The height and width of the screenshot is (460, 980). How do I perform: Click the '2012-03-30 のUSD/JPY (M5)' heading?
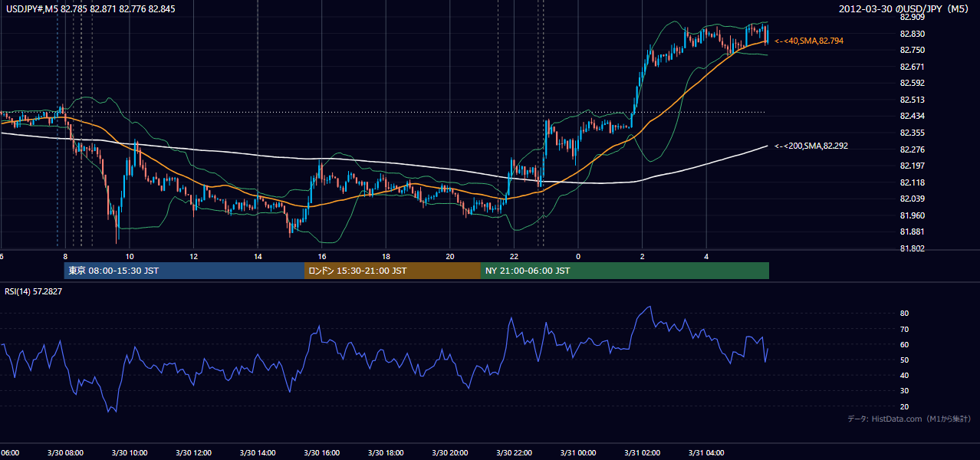point(905,9)
